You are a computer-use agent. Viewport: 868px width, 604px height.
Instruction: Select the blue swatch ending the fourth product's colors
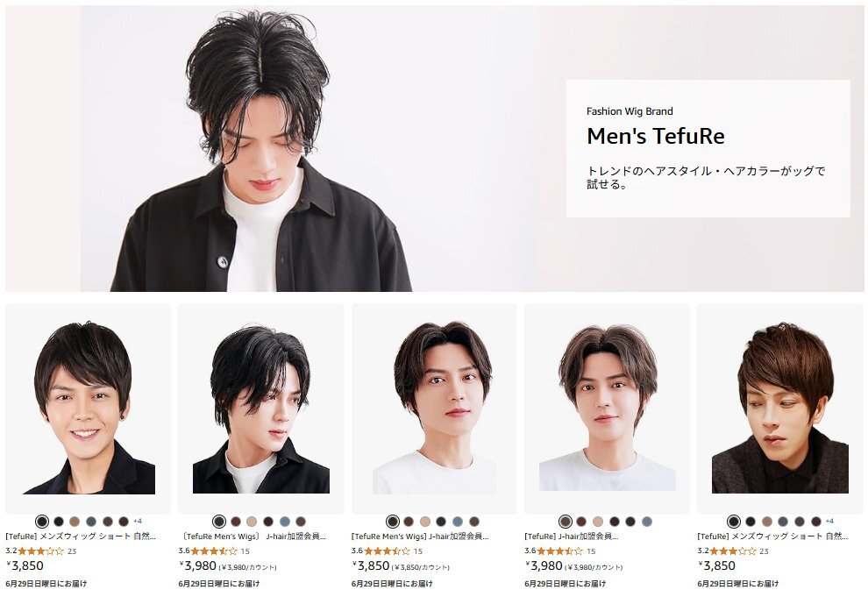(646, 522)
